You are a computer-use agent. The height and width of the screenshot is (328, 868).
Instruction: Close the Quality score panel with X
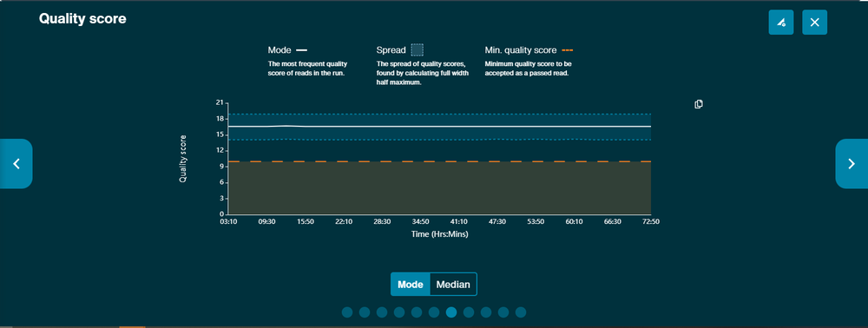click(815, 22)
